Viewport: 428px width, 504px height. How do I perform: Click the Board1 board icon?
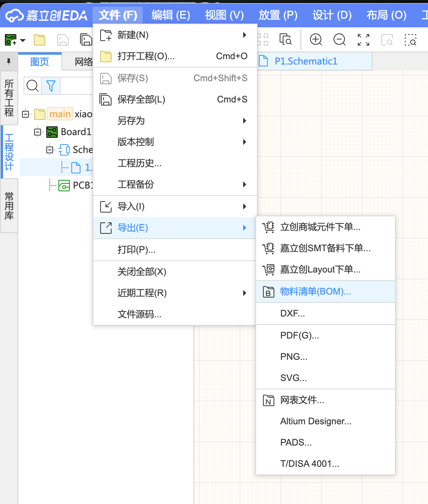tap(52, 132)
